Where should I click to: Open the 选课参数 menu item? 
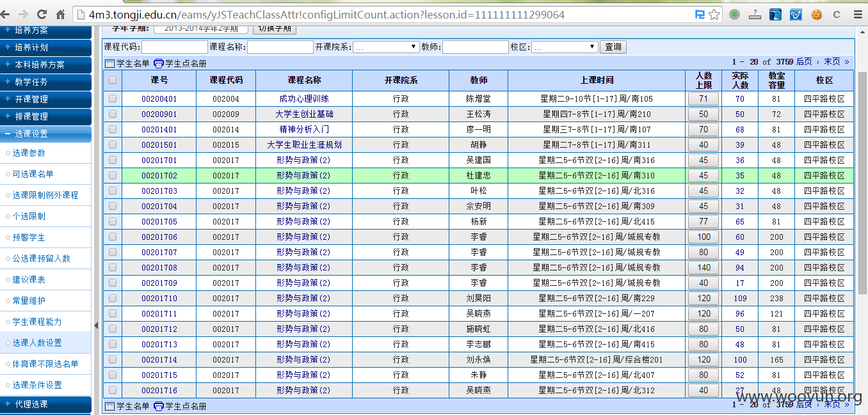(x=29, y=153)
